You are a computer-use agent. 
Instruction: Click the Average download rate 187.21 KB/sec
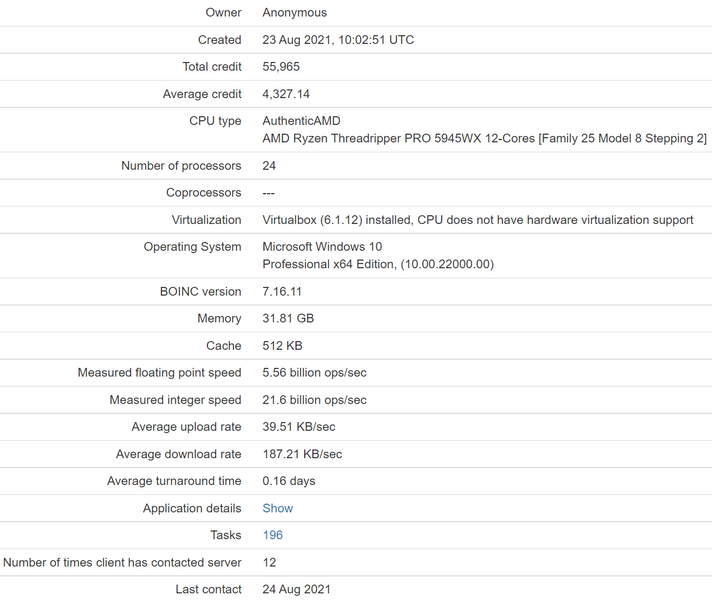pos(302,454)
